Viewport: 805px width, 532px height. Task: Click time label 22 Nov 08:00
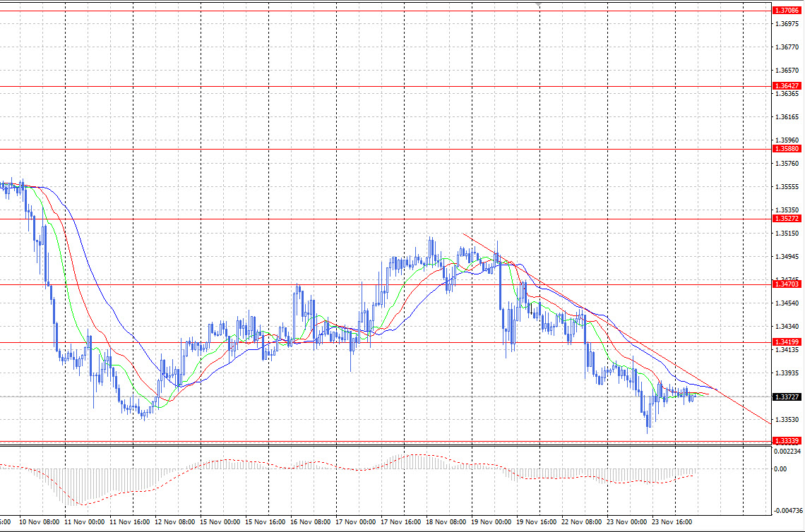[x=581, y=521]
